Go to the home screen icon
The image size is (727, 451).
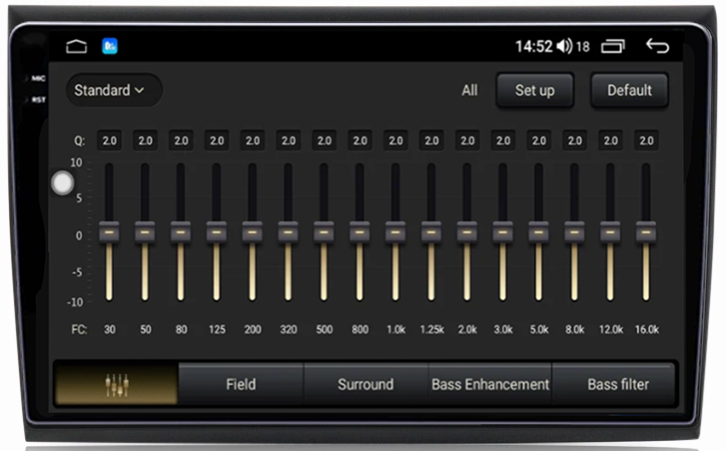click(77, 46)
